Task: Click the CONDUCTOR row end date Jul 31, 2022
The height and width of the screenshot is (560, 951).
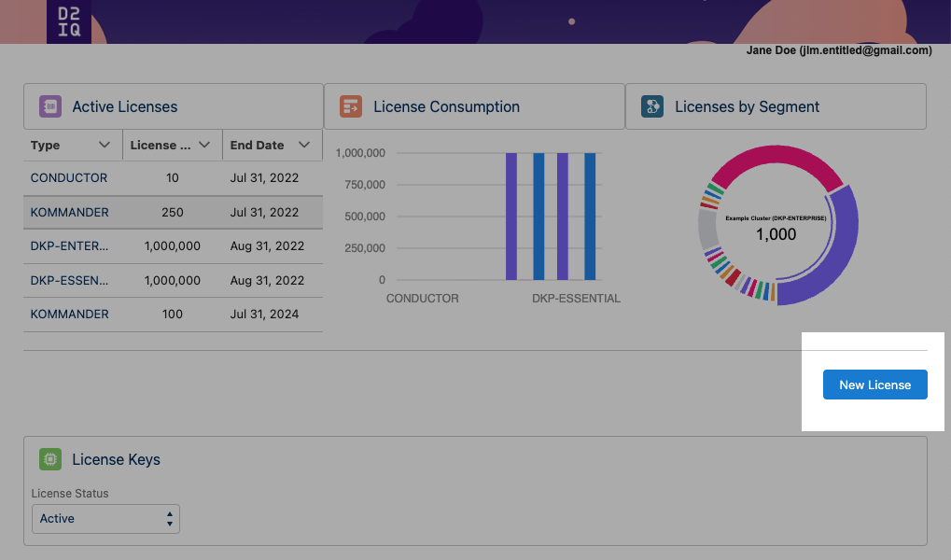Action: 264,177
